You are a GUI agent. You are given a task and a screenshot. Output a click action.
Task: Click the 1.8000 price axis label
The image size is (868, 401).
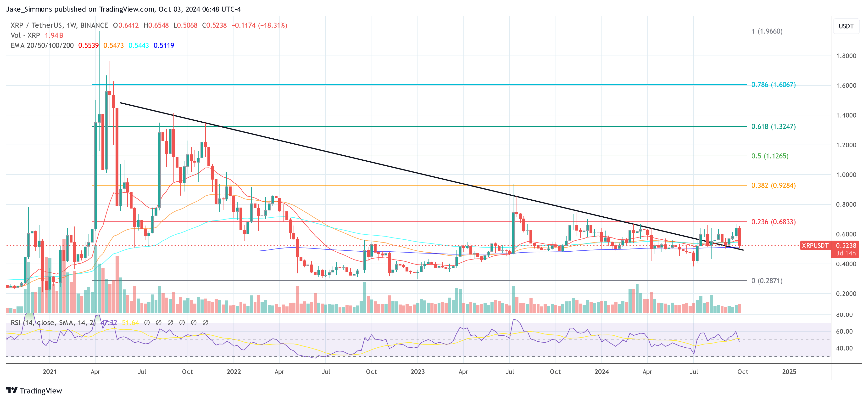coord(846,56)
